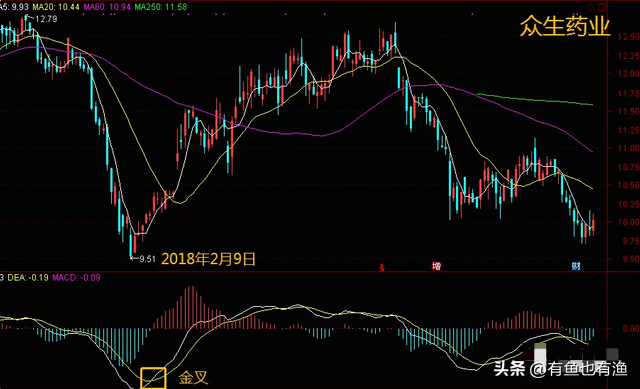640x389 pixels.
Task: Click the 9.50 price axis label
Action: 631,259
